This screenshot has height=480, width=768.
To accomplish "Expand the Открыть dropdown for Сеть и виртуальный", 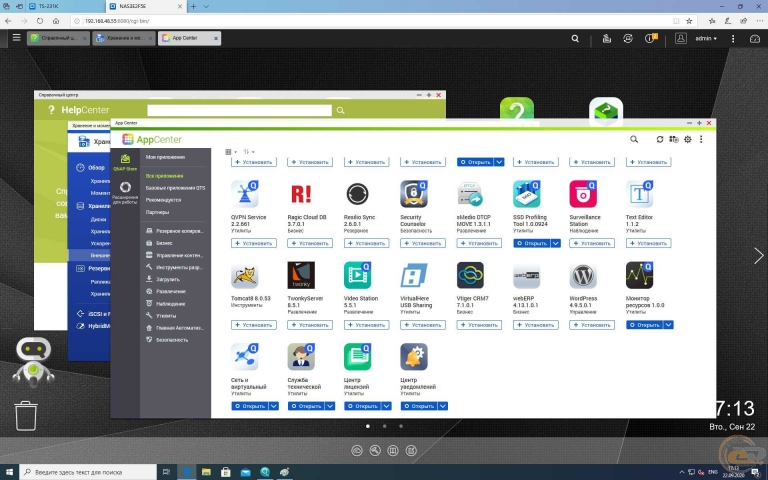I will point(274,406).
